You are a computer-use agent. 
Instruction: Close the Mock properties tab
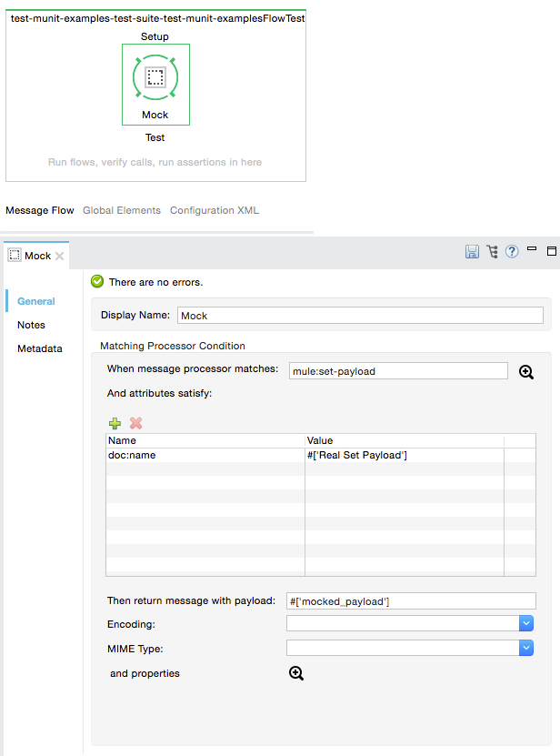60,256
